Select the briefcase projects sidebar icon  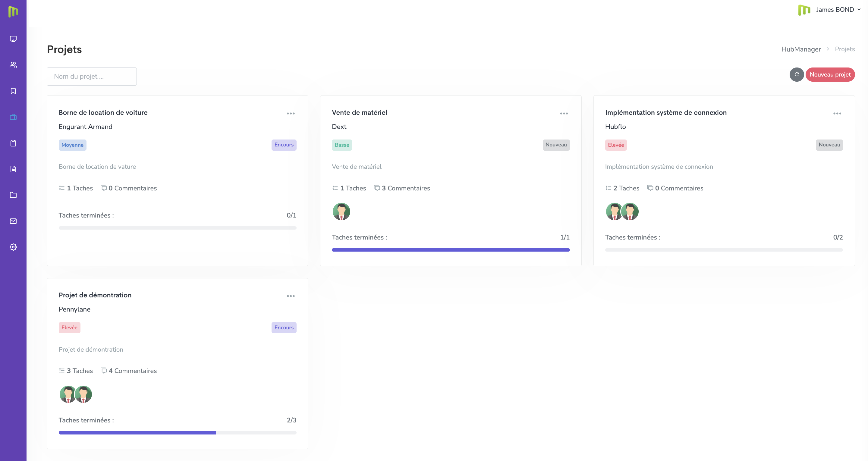tap(13, 117)
